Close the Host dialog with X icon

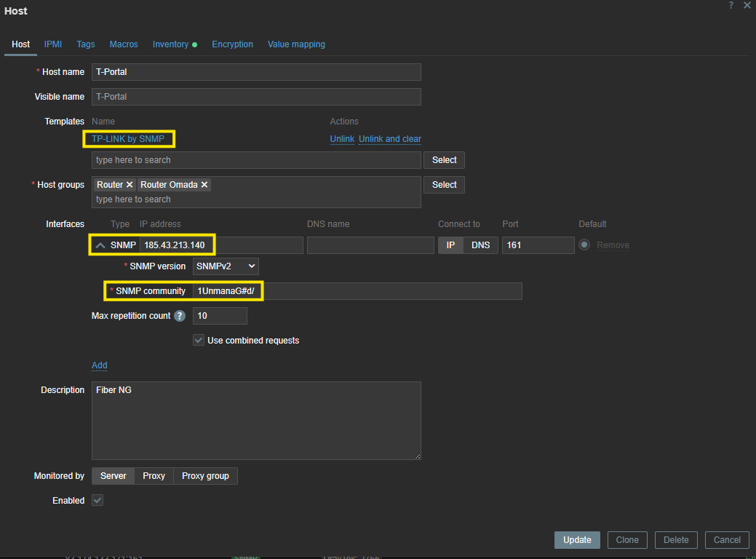click(747, 5)
